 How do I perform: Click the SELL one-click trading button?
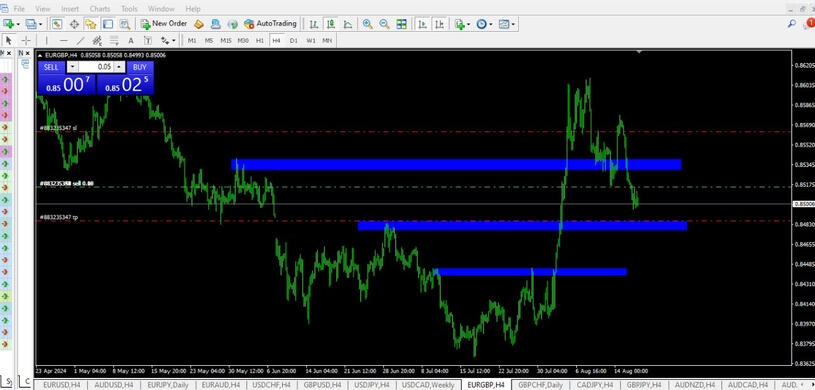pos(51,67)
